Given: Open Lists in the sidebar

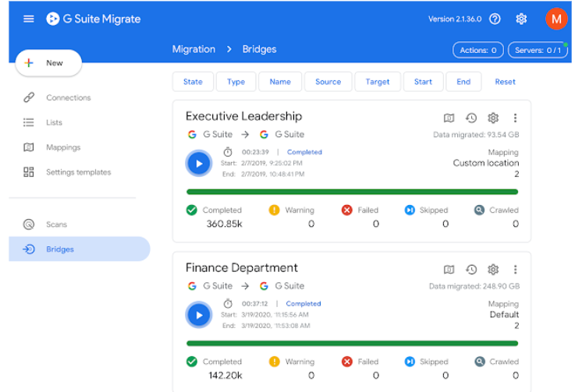Looking at the screenshot, I should [x=54, y=122].
